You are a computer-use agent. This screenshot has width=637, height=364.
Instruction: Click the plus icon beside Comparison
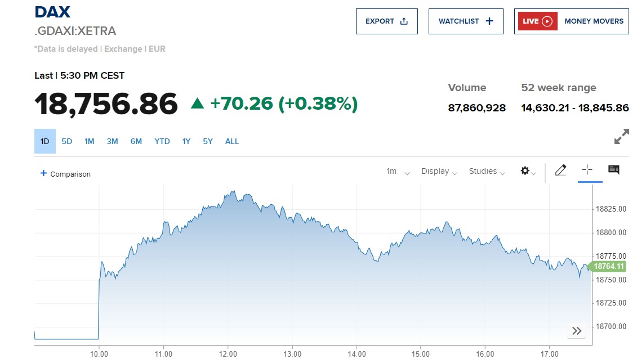[43, 173]
